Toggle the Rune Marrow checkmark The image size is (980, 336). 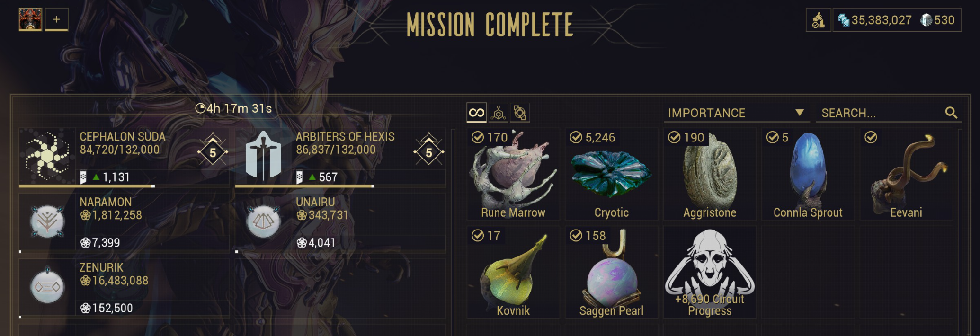(478, 137)
